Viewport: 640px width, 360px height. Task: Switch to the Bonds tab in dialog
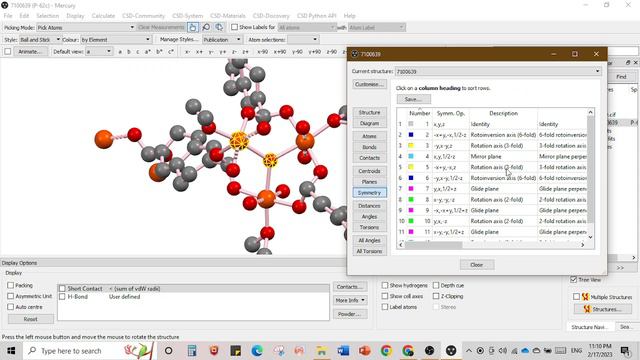tap(369, 147)
